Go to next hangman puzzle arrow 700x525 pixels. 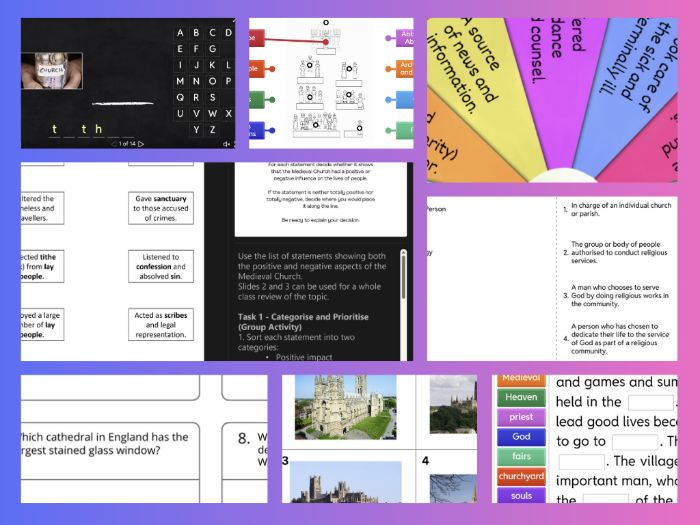[x=141, y=144]
